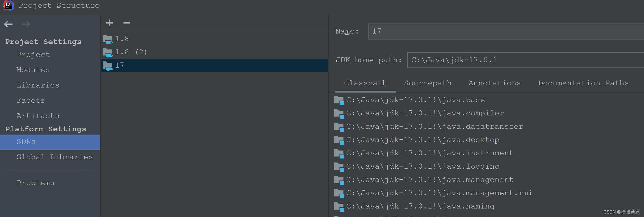Click folder icon of java.naming entry

pos(339,207)
